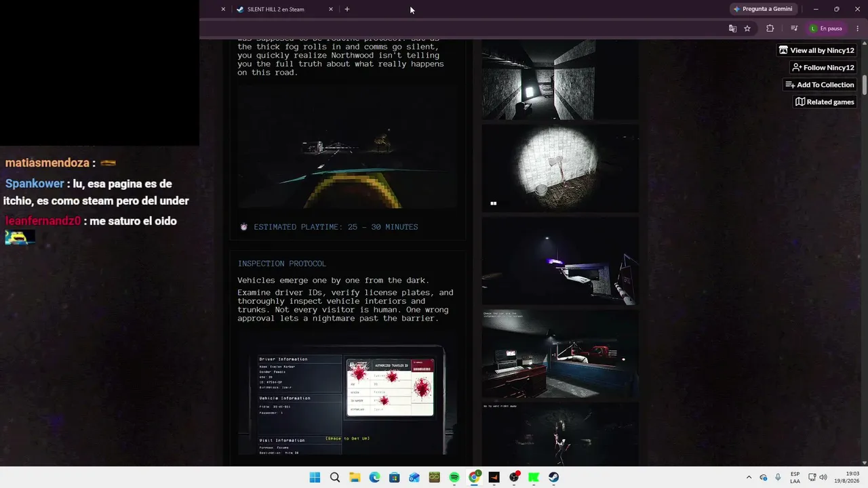
Task: Open the media controls icon in Chrome toolbar
Action: pos(794,28)
